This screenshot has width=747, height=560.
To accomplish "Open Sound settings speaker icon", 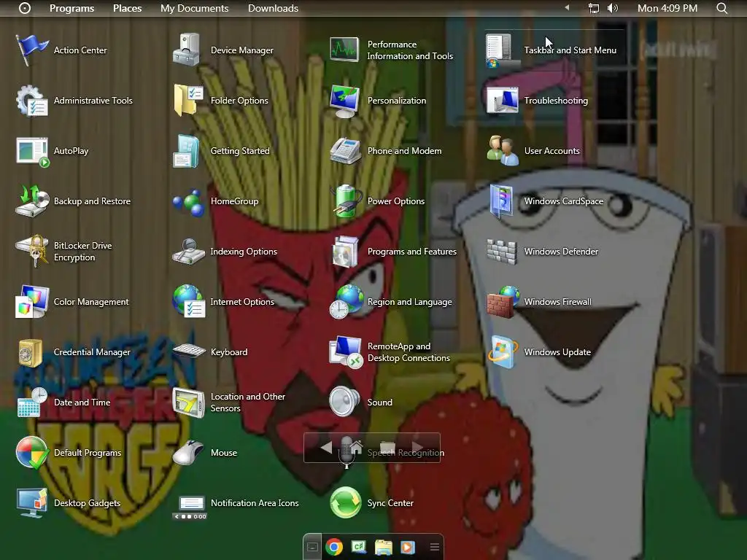I will [344, 402].
